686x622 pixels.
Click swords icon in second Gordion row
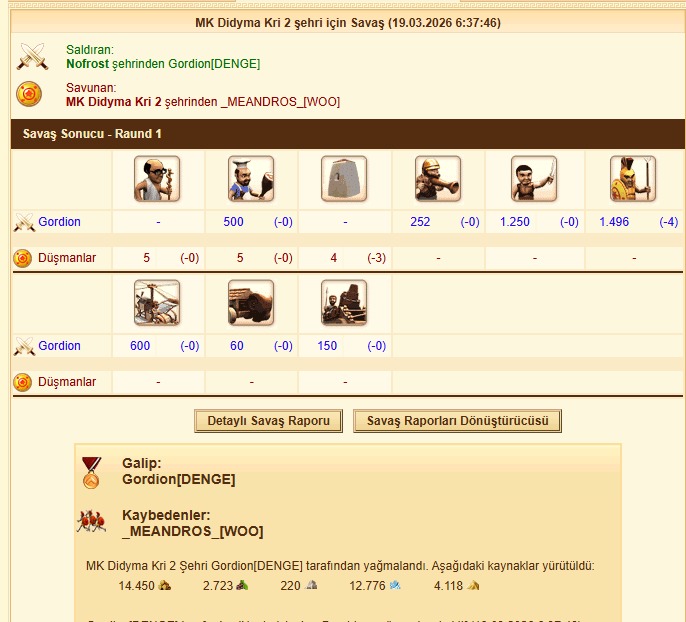coord(24,346)
